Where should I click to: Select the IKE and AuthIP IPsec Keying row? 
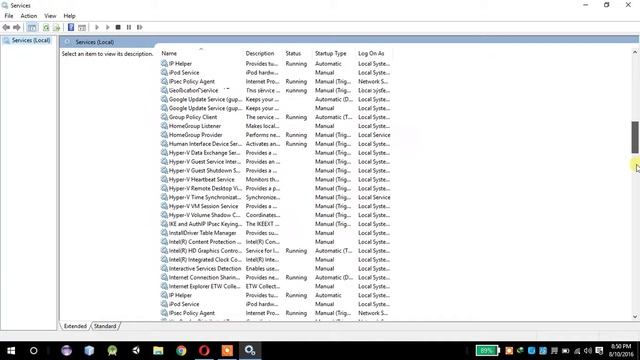[x=276, y=224]
